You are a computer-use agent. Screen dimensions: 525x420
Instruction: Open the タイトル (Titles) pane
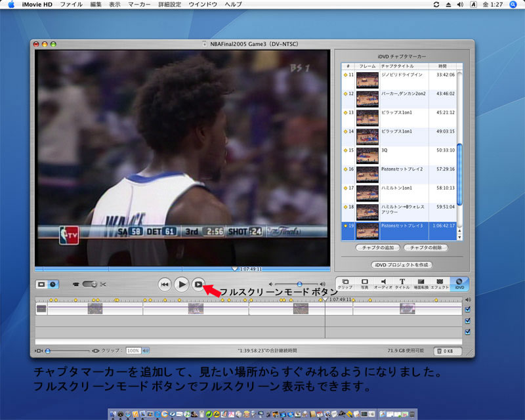pos(402,283)
